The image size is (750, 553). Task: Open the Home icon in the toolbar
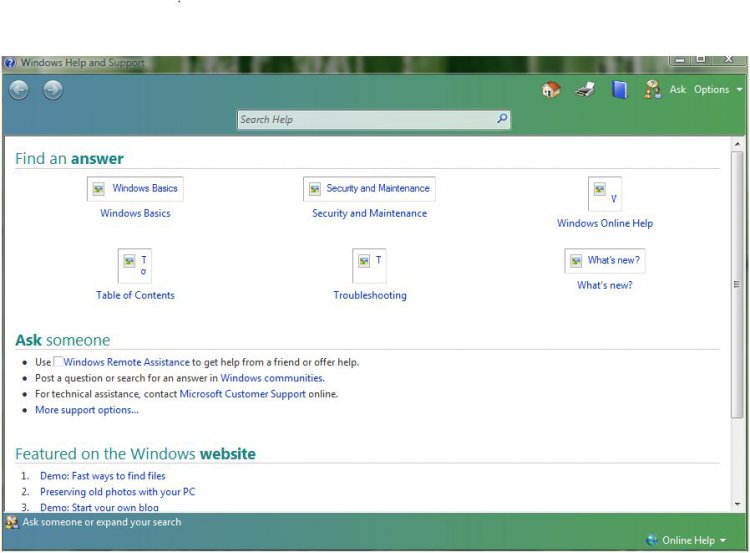click(551, 89)
